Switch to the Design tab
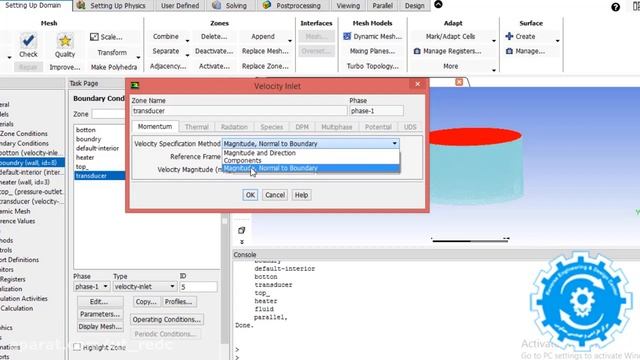Image resolution: width=640 pixels, height=360 pixels. pos(414,6)
